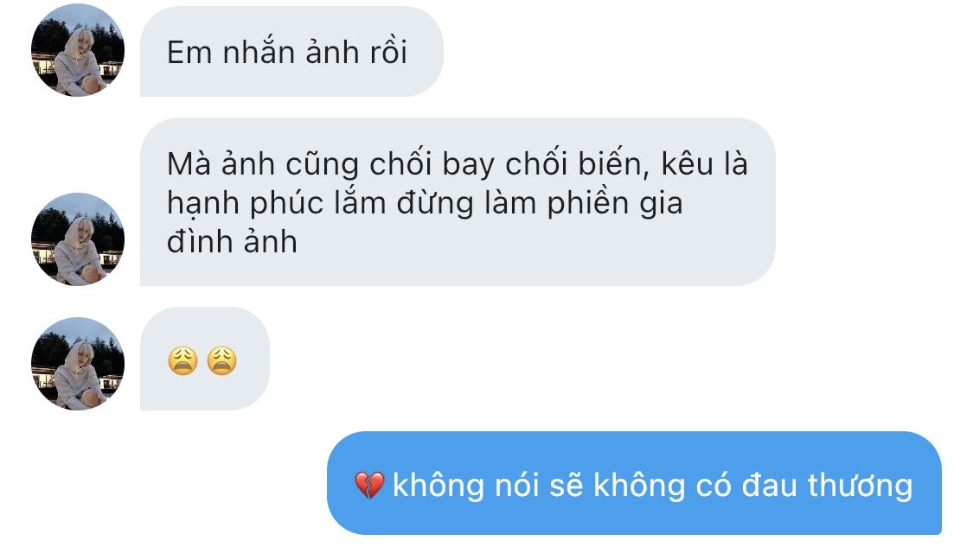Click the words "đình ảnh" on the last line
Image resolution: width=973 pixels, height=560 pixels.
point(232,241)
